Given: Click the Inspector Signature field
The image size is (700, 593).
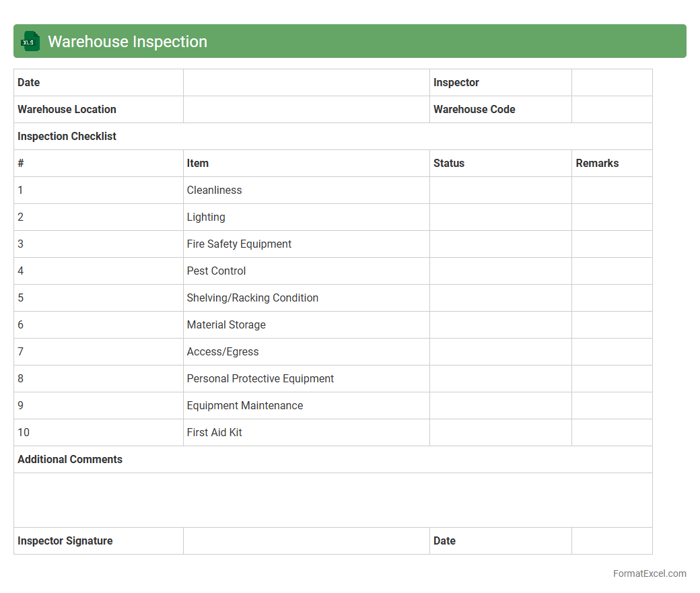Looking at the screenshot, I should [x=306, y=541].
